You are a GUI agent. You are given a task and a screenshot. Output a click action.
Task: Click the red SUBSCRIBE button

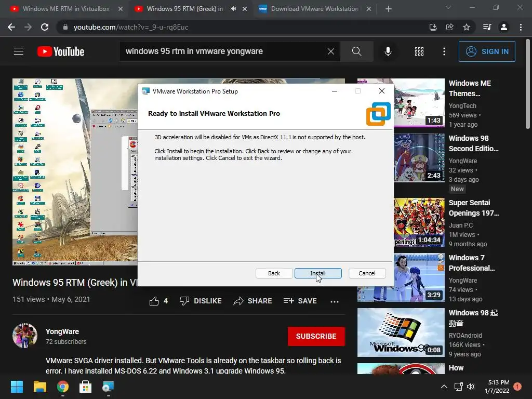(x=316, y=336)
